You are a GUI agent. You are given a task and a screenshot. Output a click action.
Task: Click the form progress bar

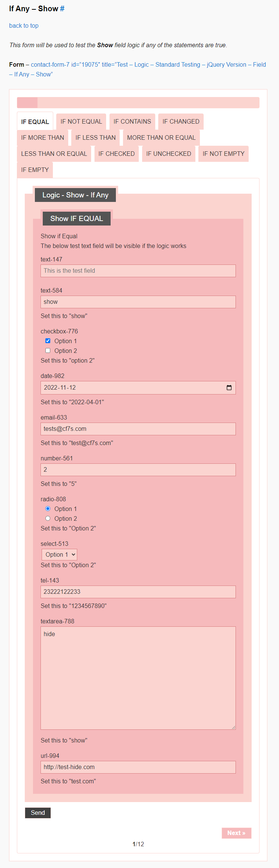[x=138, y=103]
